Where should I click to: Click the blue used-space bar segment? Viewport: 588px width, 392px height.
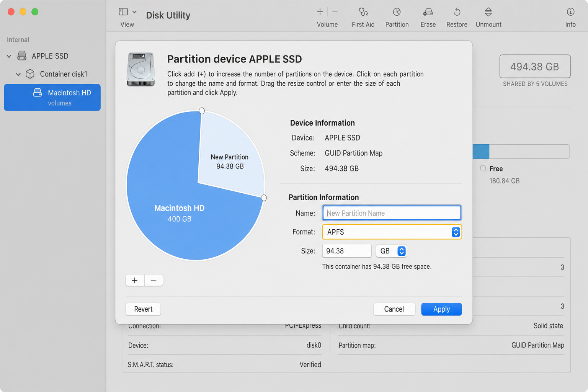[x=481, y=152]
